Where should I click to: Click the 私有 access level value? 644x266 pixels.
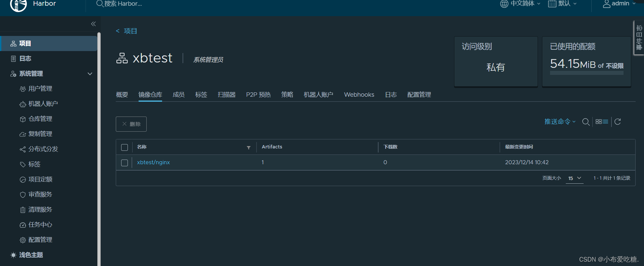[496, 67]
